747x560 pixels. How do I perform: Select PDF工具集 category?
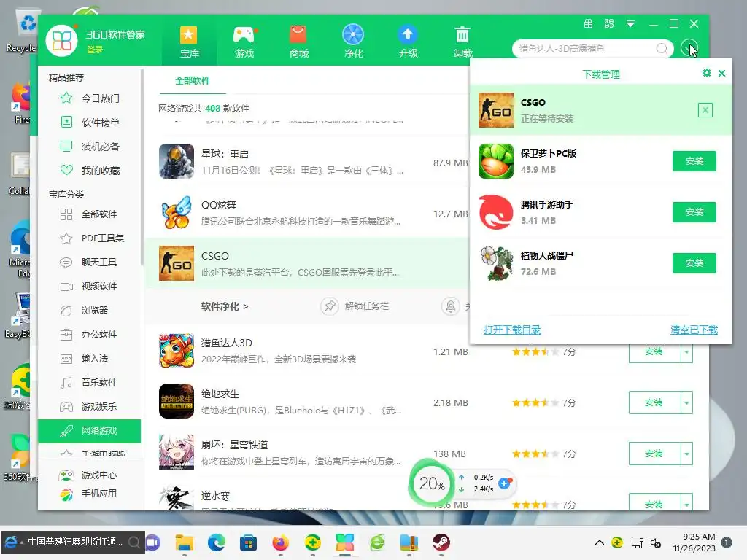tap(90, 238)
